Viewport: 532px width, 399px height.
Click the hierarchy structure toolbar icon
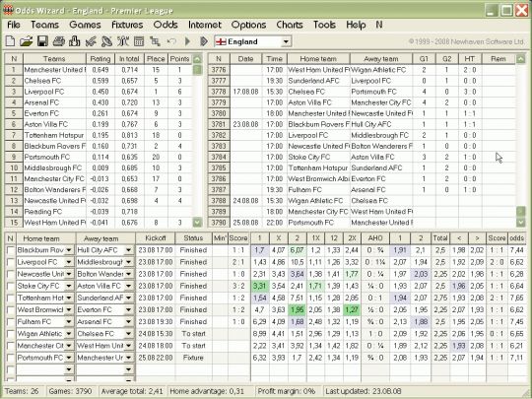[x=155, y=41]
